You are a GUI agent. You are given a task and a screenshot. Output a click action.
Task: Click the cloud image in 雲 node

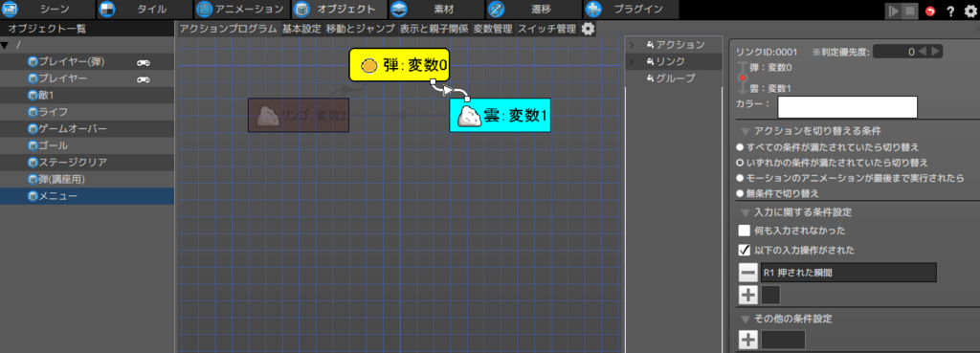(x=469, y=116)
